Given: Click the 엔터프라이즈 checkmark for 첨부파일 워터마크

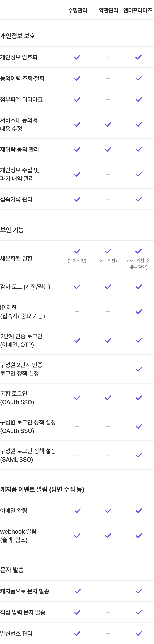Looking at the screenshot, I should pos(139,99).
